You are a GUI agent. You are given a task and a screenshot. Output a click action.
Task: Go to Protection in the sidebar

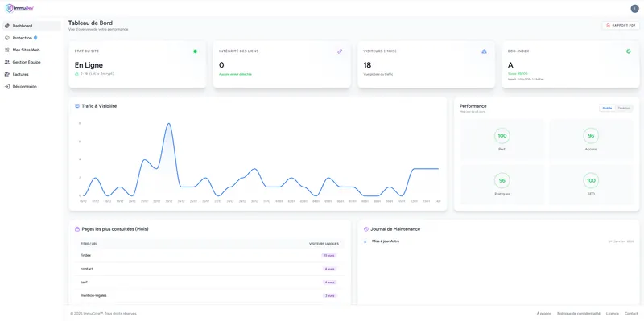[31, 38]
